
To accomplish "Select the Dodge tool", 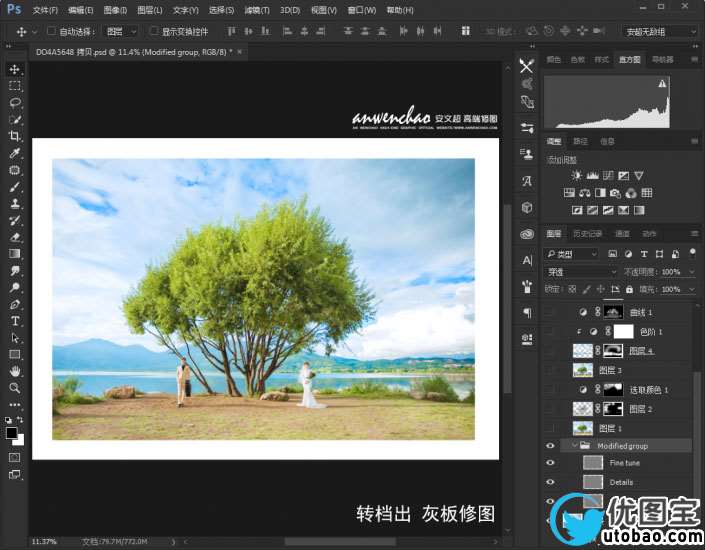I will pyautogui.click(x=14, y=288).
